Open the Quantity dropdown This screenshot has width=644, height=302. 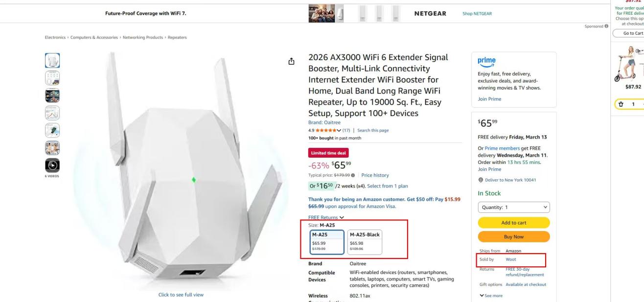point(513,207)
